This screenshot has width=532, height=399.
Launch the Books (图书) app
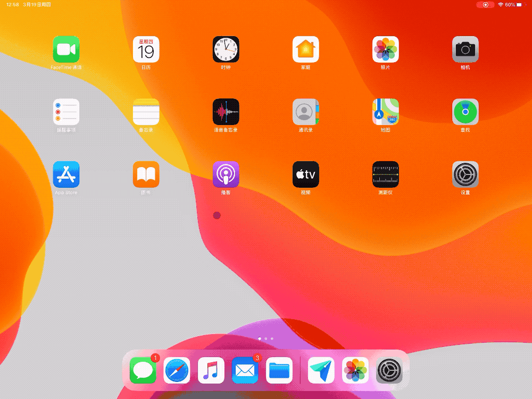point(146,174)
